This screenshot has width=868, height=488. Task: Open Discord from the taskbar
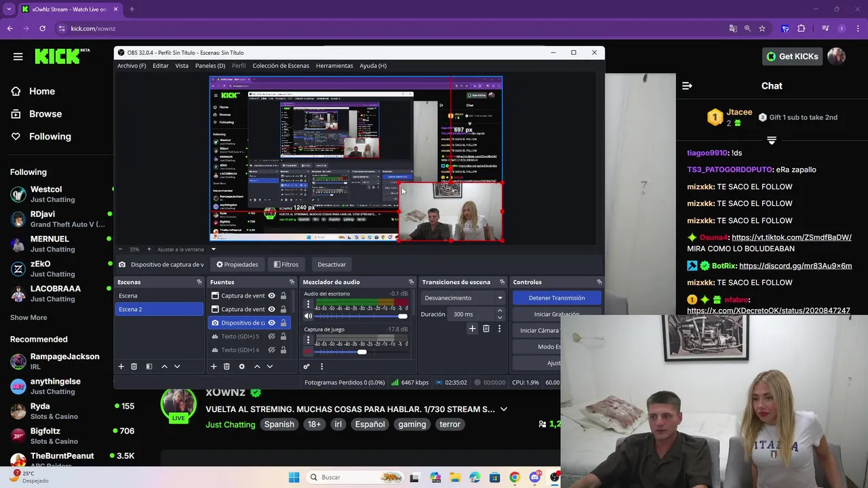tap(535, 477)
